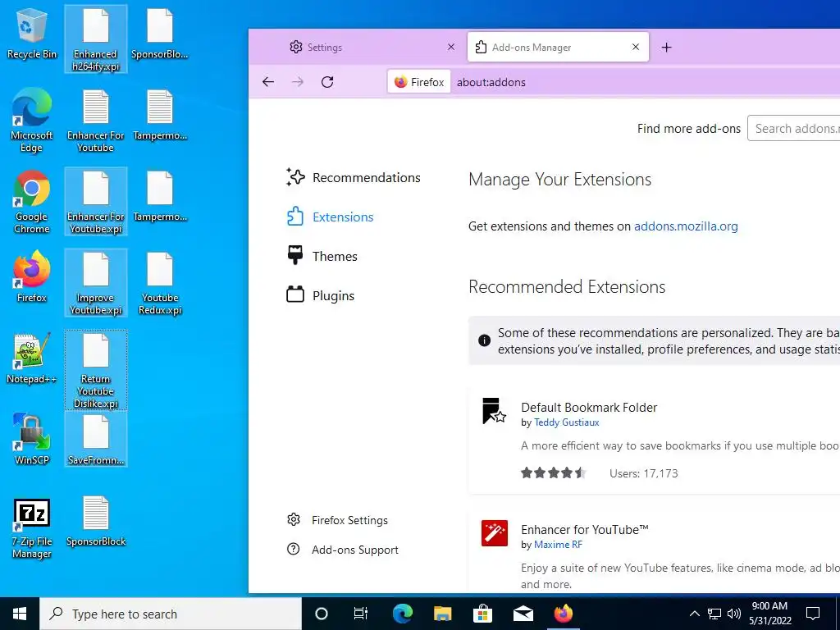Show hidden system tray icons
The image size is (840, 630).
[694, 614]
